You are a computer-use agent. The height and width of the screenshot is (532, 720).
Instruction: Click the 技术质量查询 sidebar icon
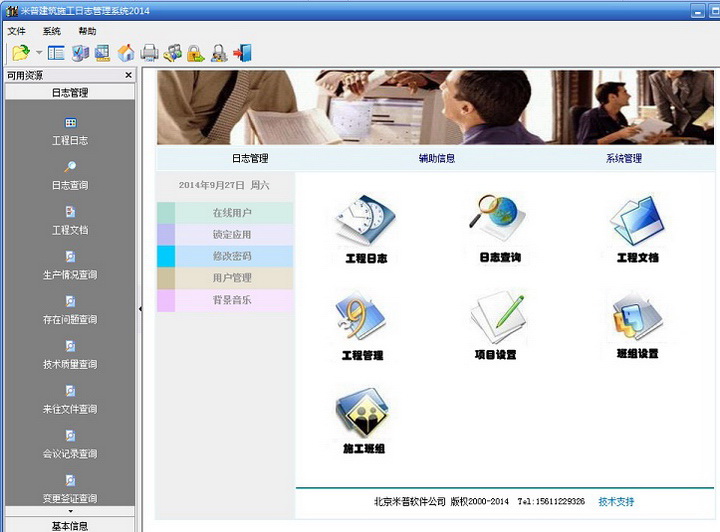pyautogui.click(x=70, y=346)
